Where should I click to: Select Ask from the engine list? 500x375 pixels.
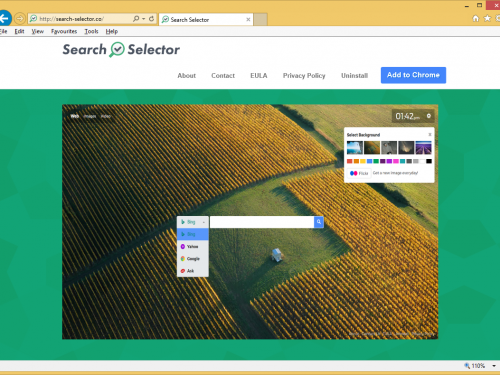pyautogui.click(x=193, y=271)
